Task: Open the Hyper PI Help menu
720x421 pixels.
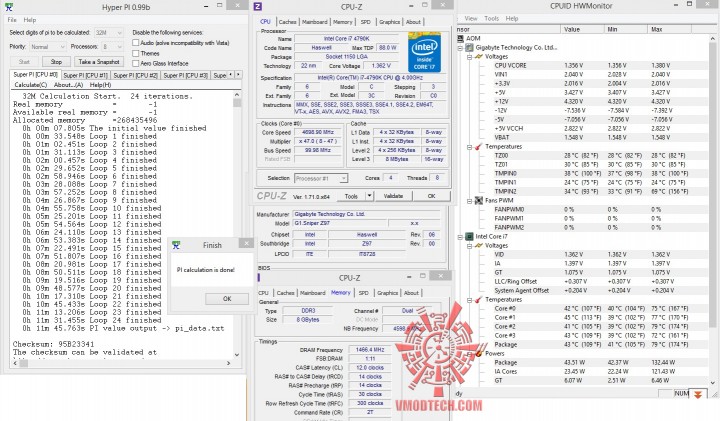Action: (x=30, y=20)
